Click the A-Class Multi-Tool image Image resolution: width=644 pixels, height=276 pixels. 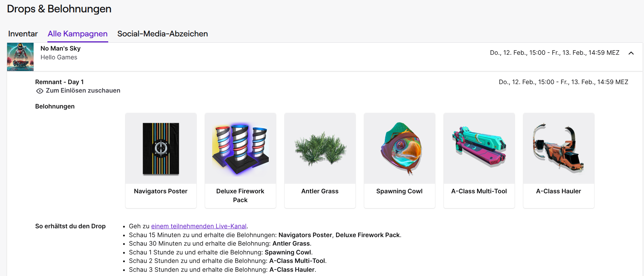[479, 148]
